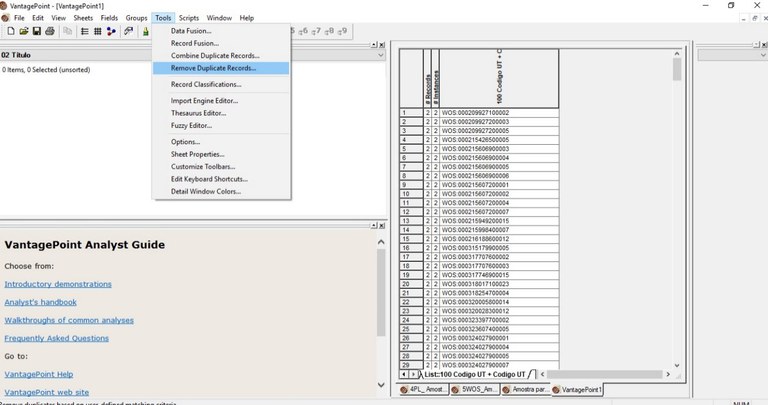Open Introductory demonstrations link
Viewport: 768px width, 405px height.
(58, 284)
